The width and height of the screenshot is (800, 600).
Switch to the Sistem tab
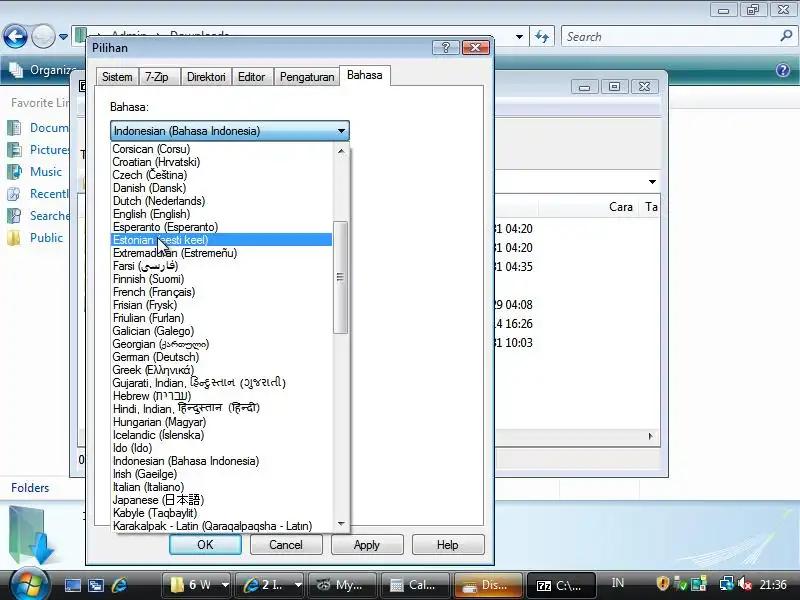coord(117,77)
